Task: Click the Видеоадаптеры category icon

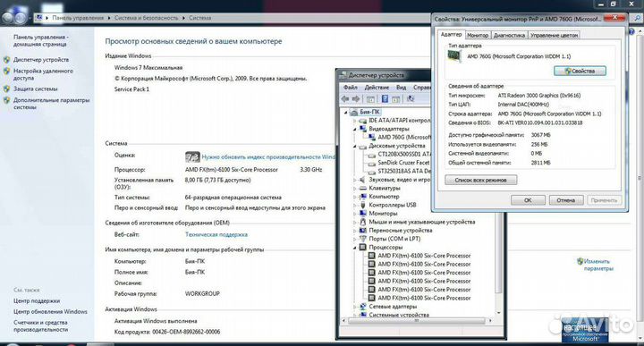Action: coord(362,129)
